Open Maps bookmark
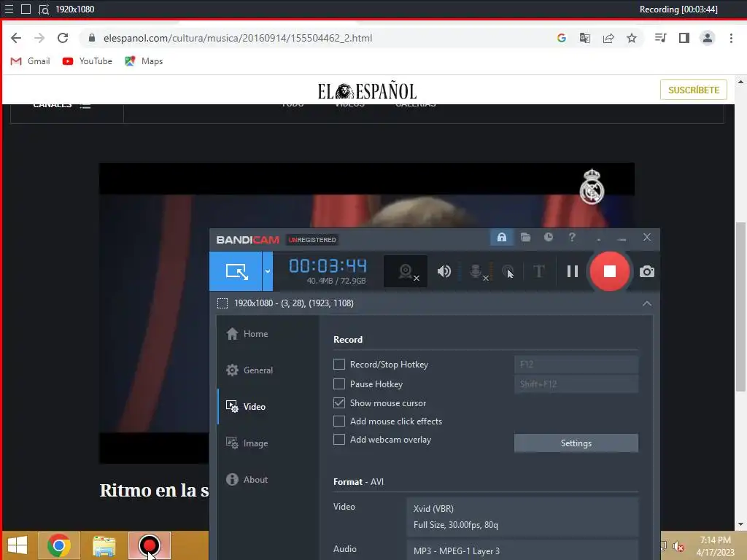Screen dimensions: 747x560 click(x=144, y=61)
